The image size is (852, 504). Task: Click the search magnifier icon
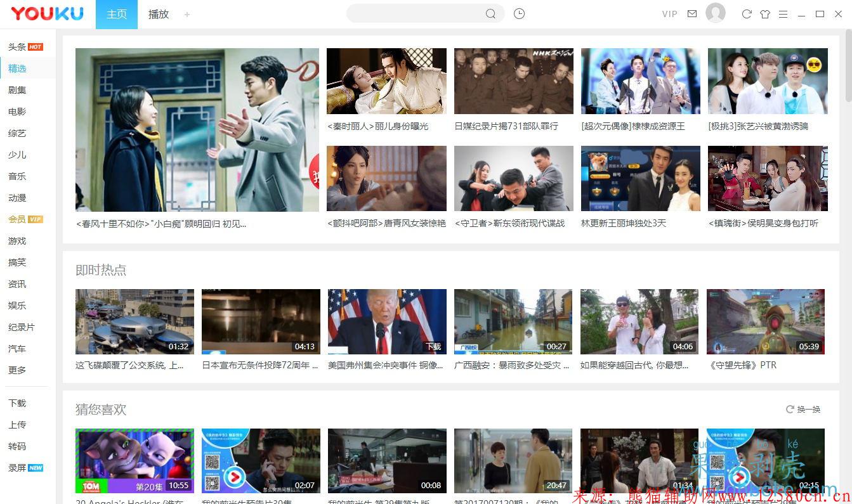click(x=491, y=13)
